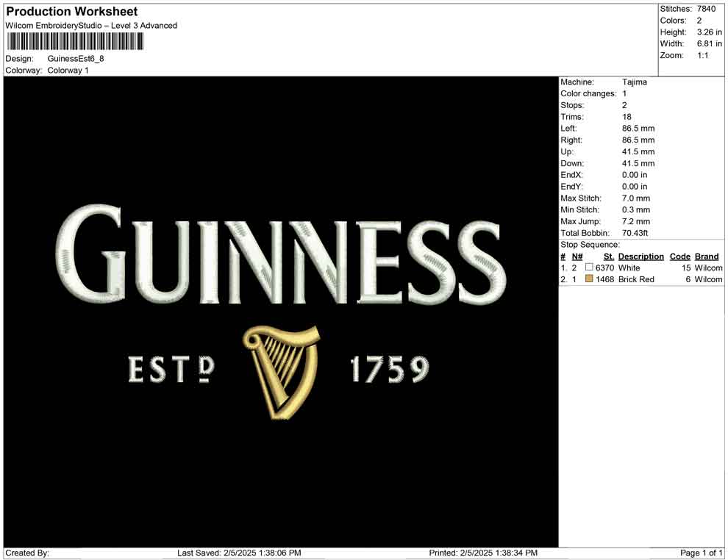This screenshot has height=560, width=728.
Task: Click the Tajima machine name
Action: pos(634,82)
